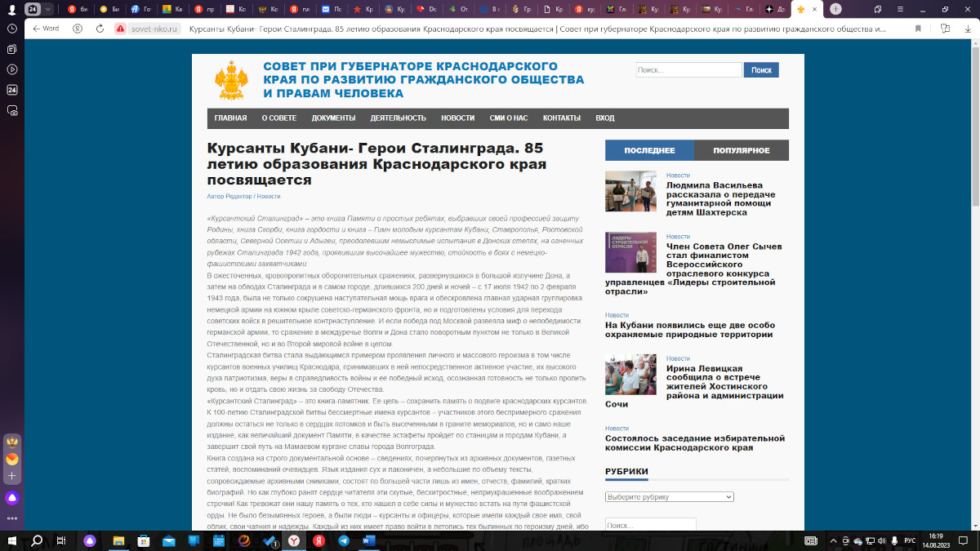Select the "Последнее" tab
This screenshot has height=551, width=980.
point(649,150)
